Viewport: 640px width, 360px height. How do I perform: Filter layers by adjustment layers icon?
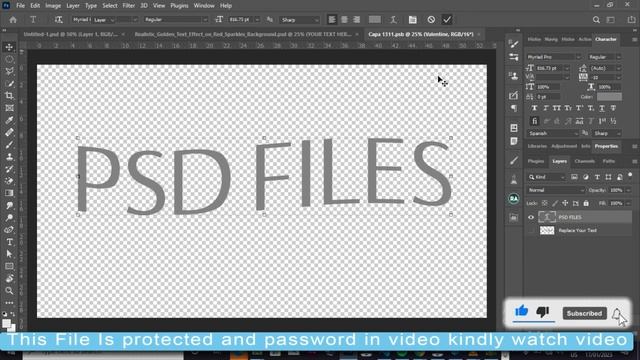tap(586, 177)
